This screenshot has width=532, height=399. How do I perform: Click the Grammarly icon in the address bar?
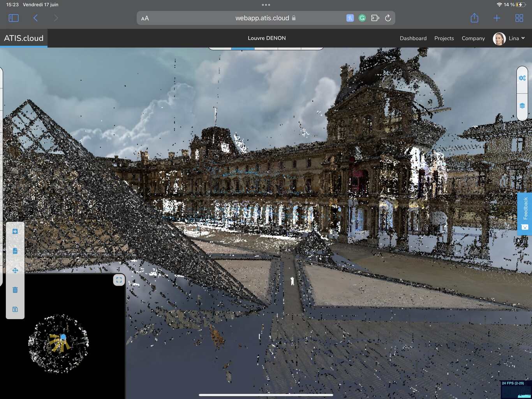(x=362, y=18)
